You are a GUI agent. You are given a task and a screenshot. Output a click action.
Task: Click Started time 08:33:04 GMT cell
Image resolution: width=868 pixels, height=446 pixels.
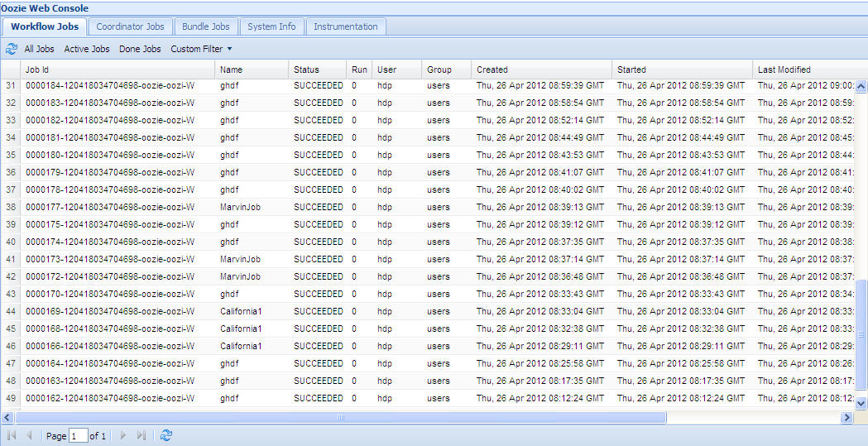[681, 311]
